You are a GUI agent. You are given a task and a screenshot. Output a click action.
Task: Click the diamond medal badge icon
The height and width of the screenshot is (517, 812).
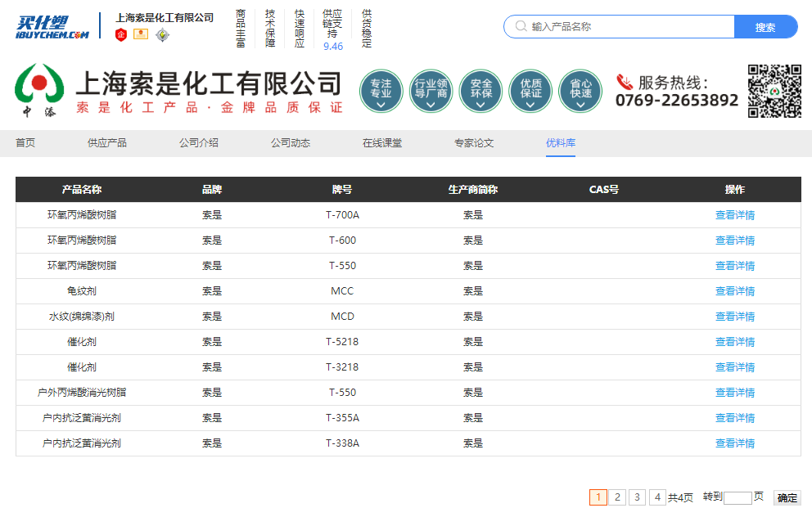pyautogui.click(x=163, y=34)
